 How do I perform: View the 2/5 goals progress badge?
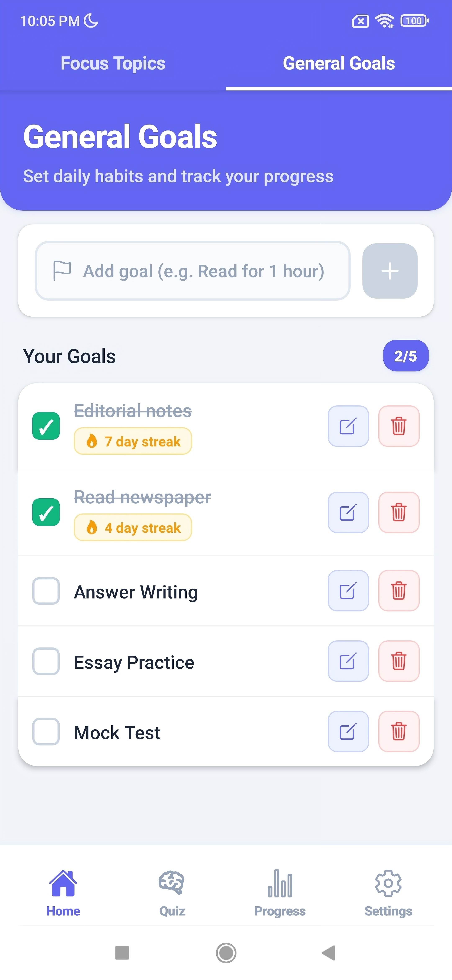(x=405, y=356)
